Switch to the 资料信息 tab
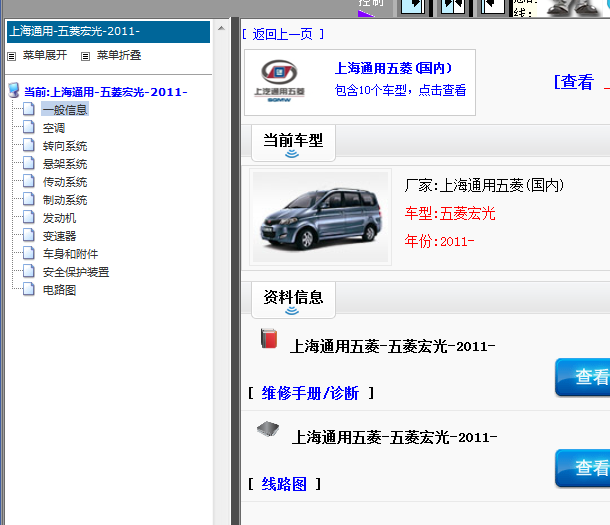This screenshot has width=610, height=525. 293,300
